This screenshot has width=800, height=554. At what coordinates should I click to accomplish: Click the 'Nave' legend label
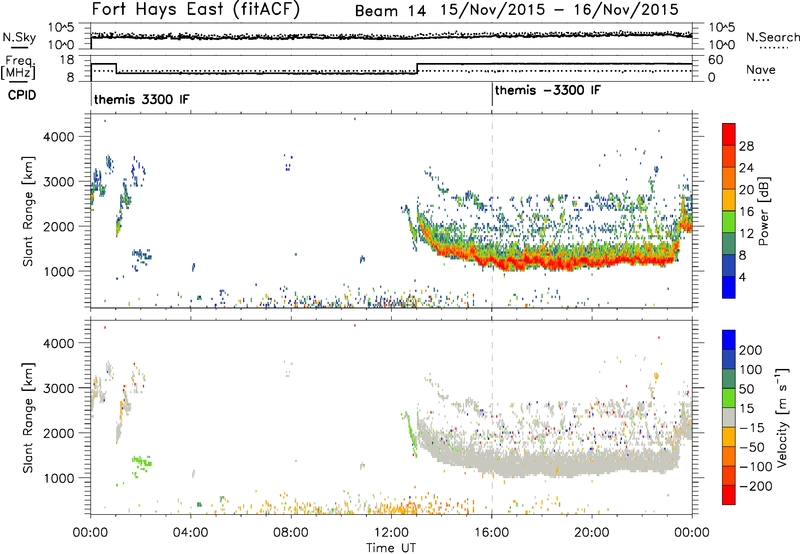761,69
